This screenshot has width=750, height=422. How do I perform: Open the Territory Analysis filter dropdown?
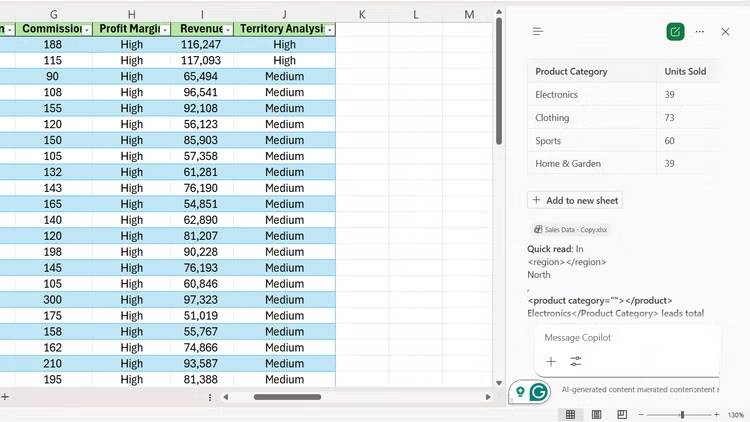[x=329, y=30]
